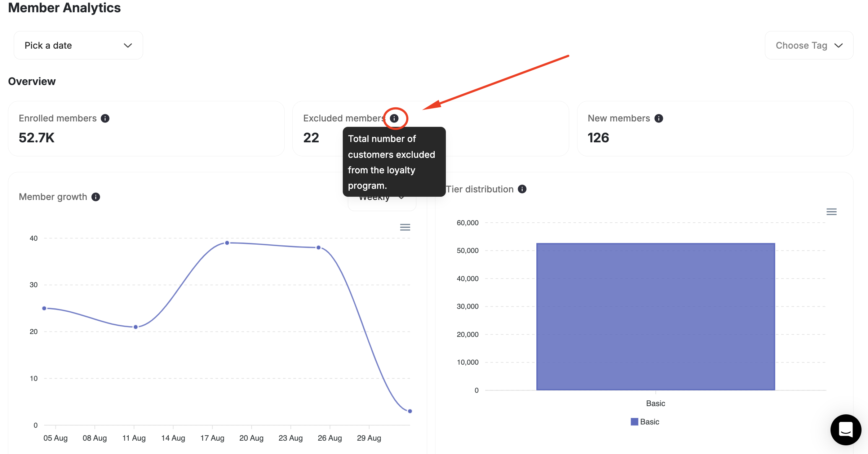
Task: Click the Enrolled members info icon
Action: 105,118
